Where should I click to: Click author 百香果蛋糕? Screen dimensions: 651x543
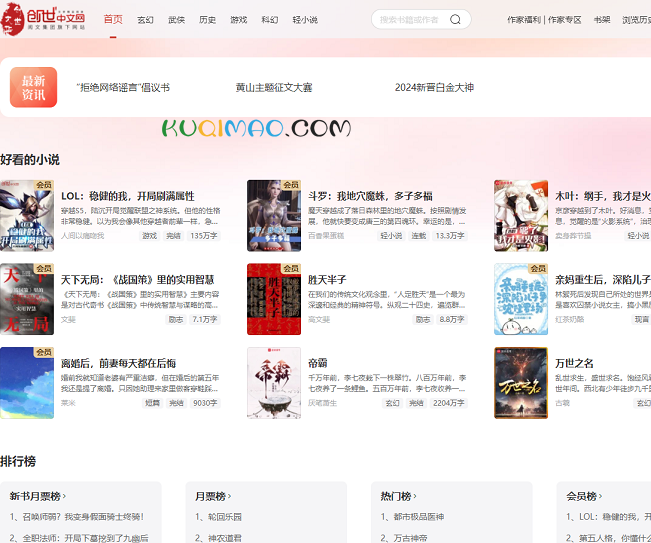tap(326, 236)
